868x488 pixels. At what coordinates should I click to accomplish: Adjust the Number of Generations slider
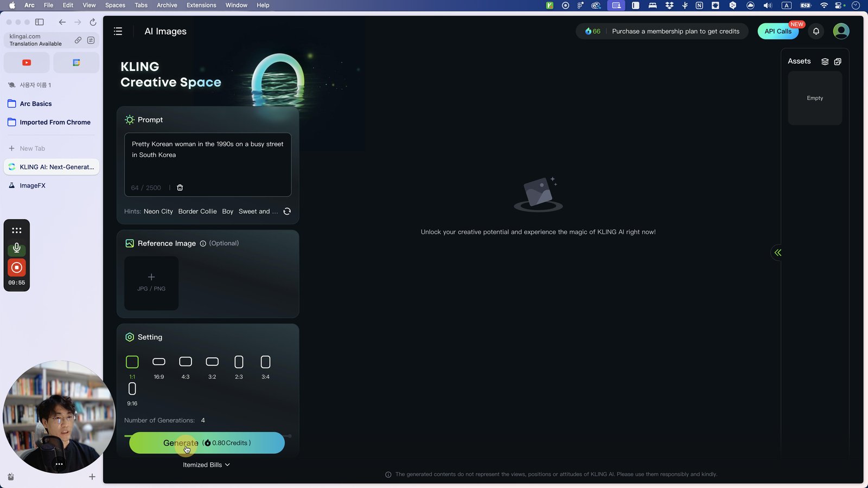click(x=208, y=435)
